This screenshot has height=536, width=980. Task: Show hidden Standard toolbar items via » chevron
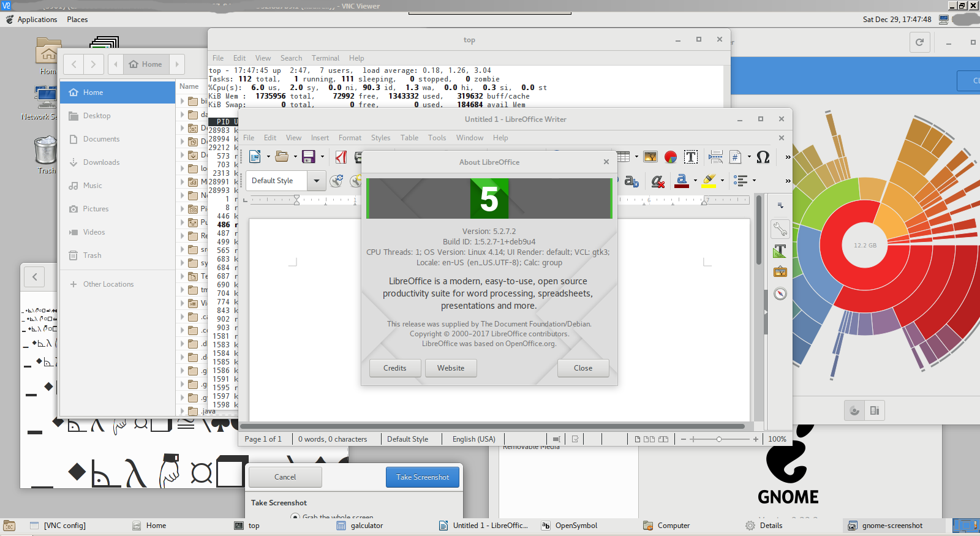788,157
